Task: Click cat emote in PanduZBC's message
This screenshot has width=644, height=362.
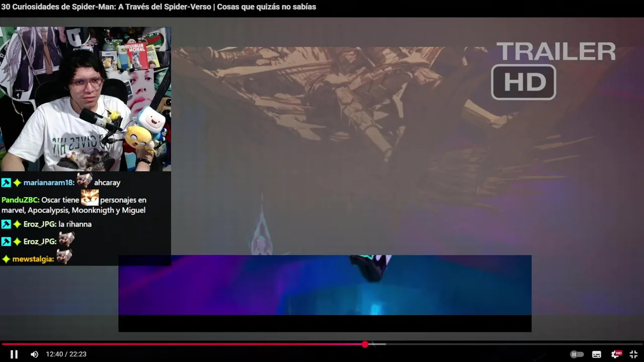Action: coord(90,198)
